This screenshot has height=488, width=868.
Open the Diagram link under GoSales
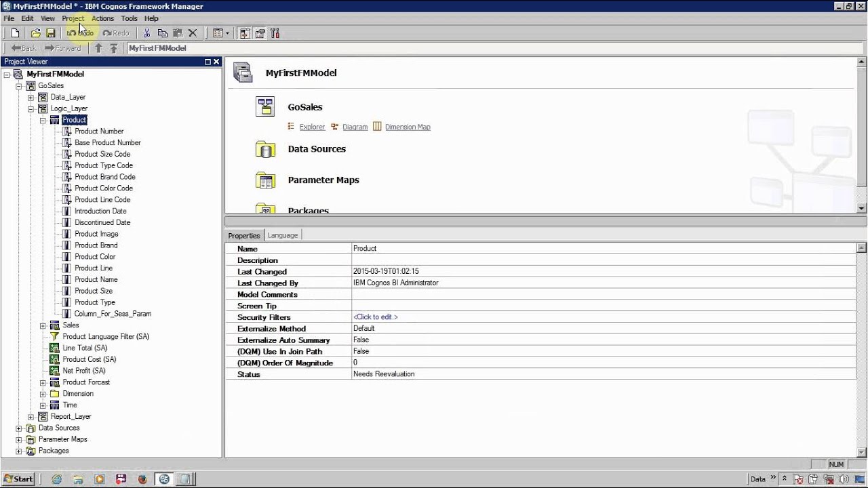click(x=355, y=127)
